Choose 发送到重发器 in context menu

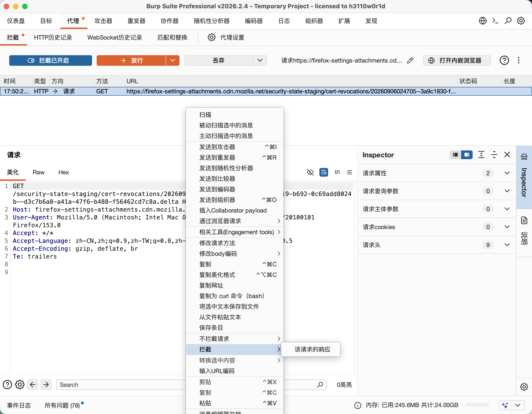[x=235, y=158]
